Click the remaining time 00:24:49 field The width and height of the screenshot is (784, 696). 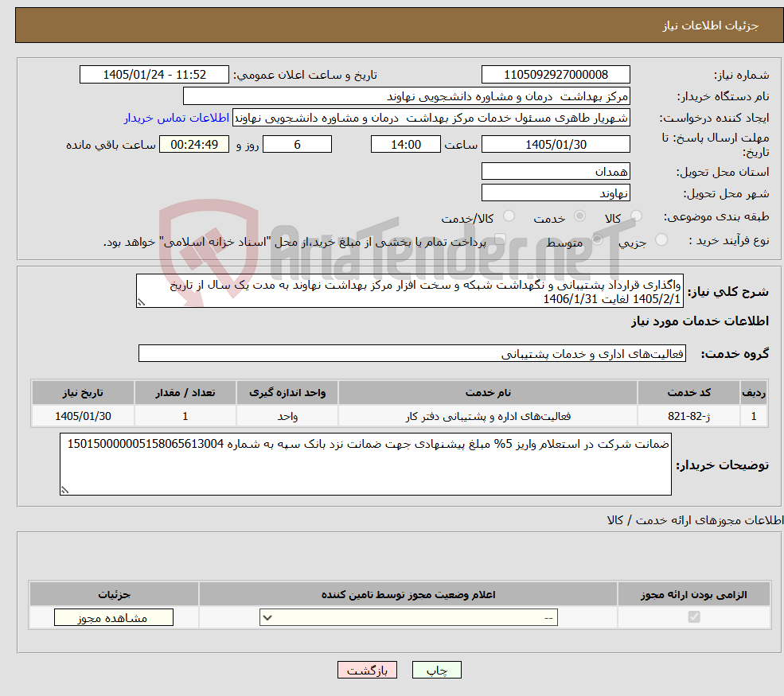[x=194, y=145]
